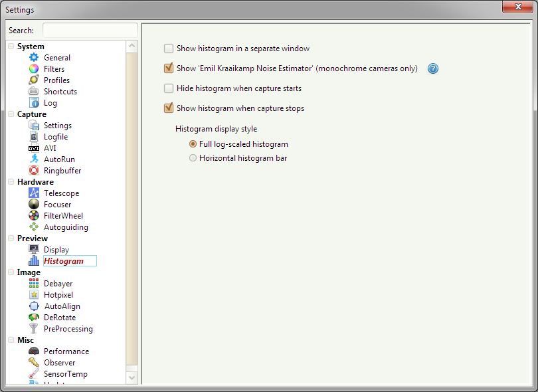Image resolution: width=538 pixels, height=392 pixels.
Task: Enable Hide histogram when capture starts
Action: click(x=169, y=88)
